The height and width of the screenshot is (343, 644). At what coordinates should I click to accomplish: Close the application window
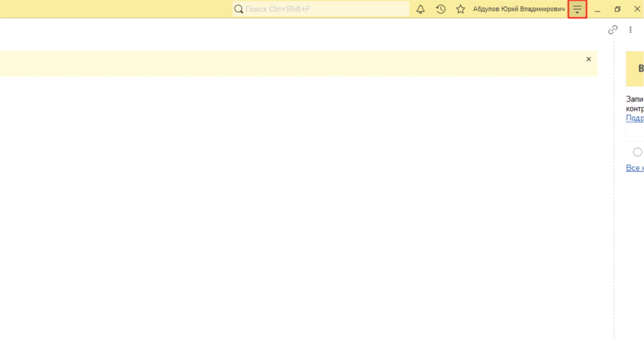pos(637,9)
